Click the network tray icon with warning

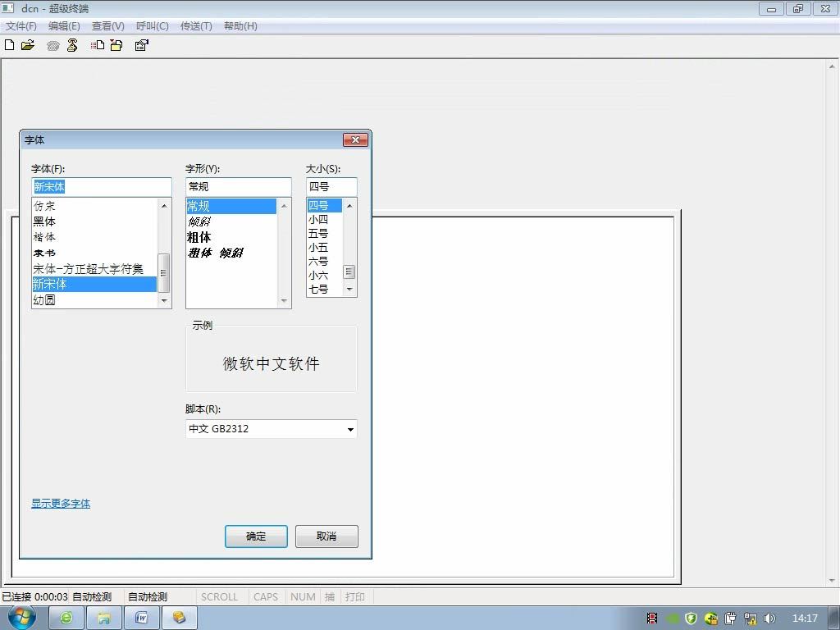751,619
